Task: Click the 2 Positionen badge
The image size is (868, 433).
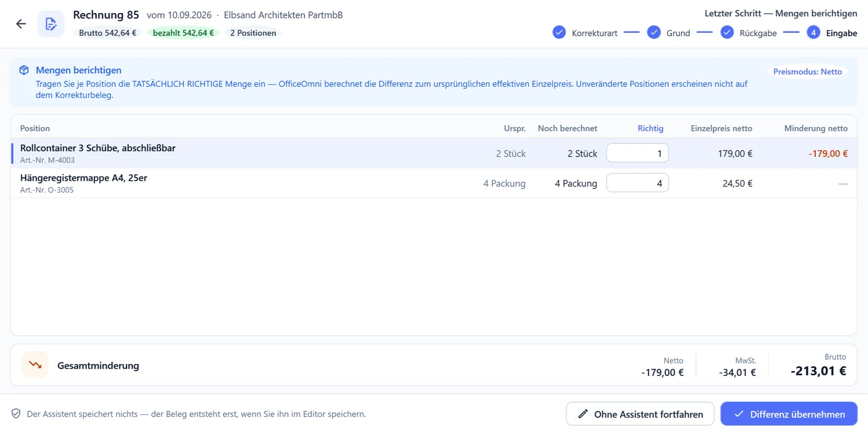Action: (x=253, y=33)
